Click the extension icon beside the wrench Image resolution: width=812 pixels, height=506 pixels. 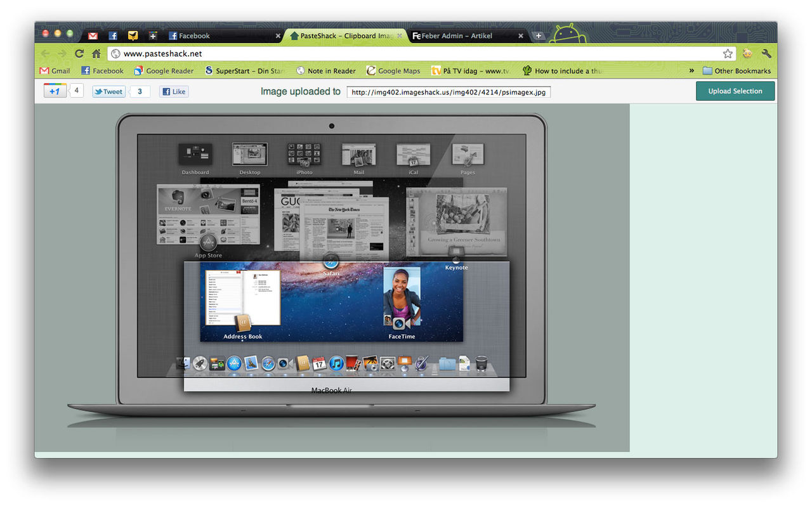[x=747, y=54]
